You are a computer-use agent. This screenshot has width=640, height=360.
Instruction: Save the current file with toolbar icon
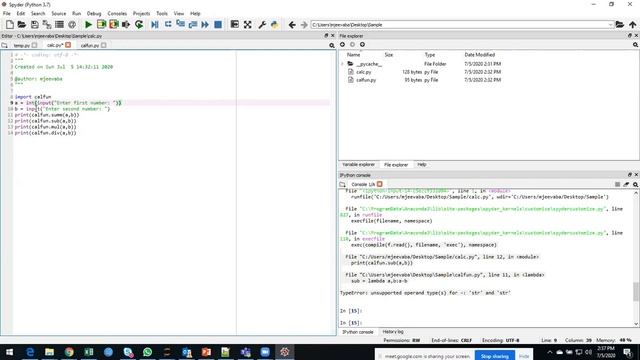click(x=34, y=24)
